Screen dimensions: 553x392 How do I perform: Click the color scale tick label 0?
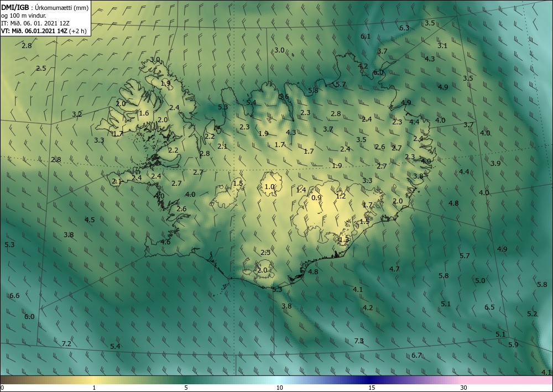(2, 388)
